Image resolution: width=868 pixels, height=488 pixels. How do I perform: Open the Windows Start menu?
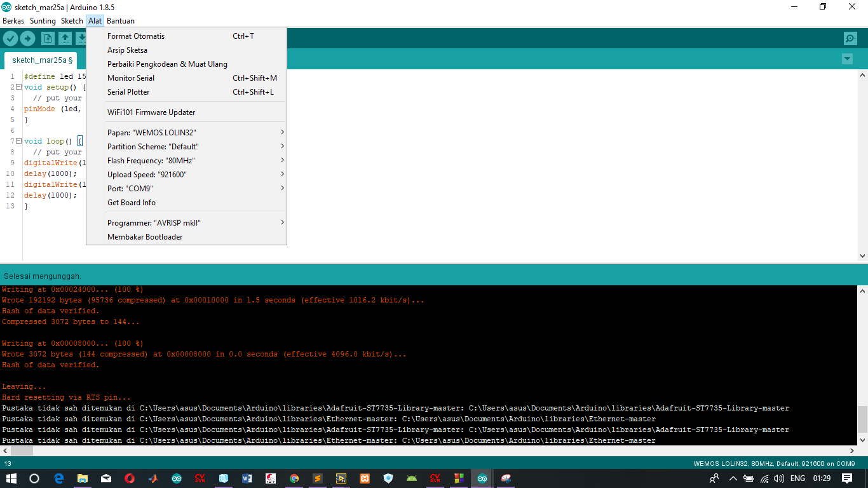(11, 478)
